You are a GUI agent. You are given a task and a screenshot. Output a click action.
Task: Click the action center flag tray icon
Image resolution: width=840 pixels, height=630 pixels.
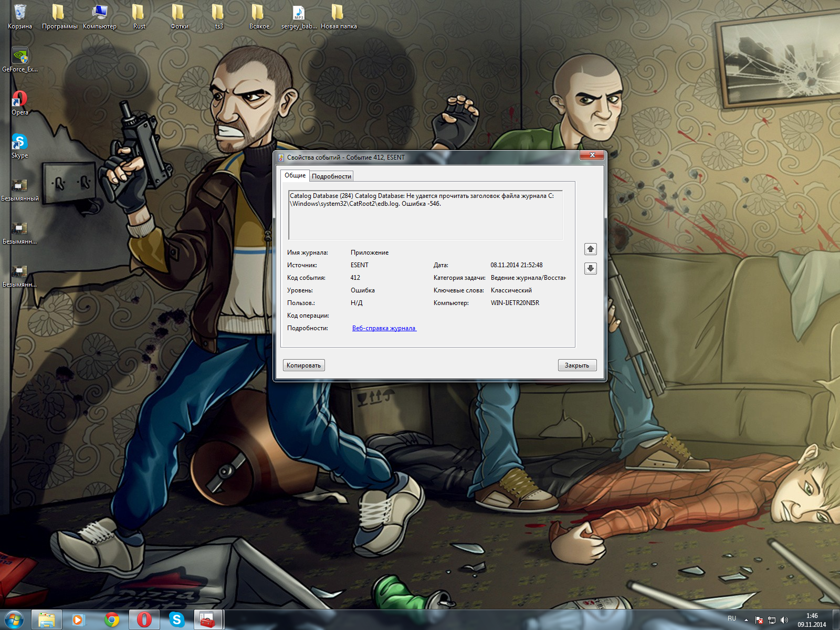(x=759, y=620)
